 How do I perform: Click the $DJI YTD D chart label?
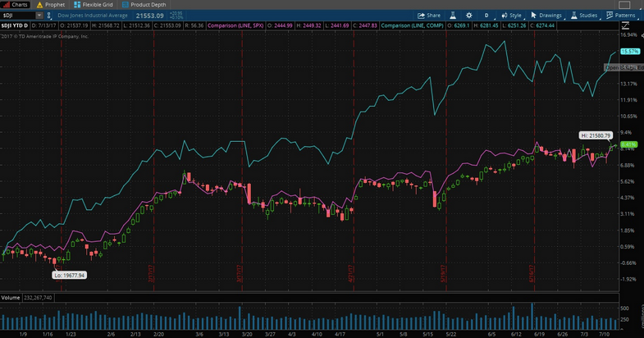pos(15,25)
